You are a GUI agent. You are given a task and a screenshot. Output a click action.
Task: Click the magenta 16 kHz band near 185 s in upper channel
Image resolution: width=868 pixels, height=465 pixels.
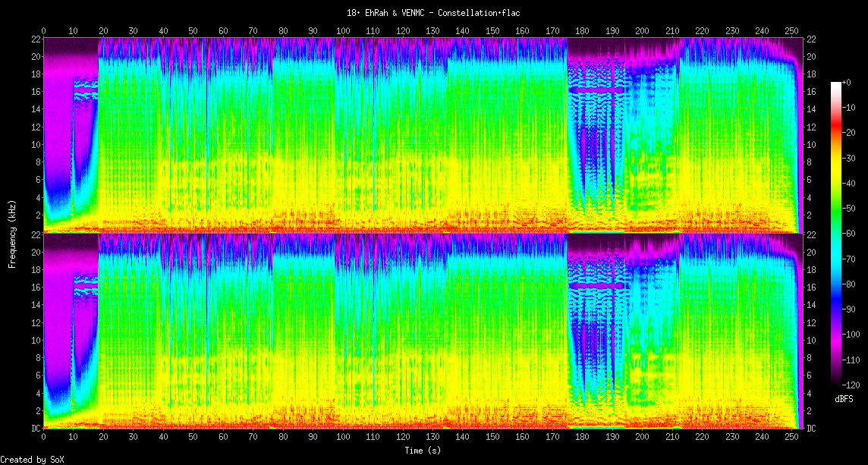[596, 90]
